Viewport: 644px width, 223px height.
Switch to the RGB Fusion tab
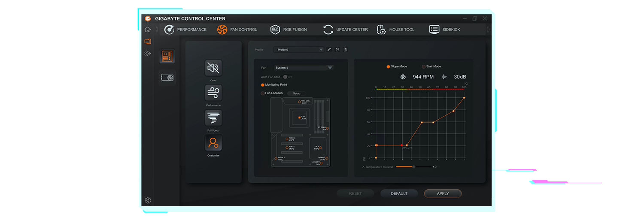(x=289, y=30)
